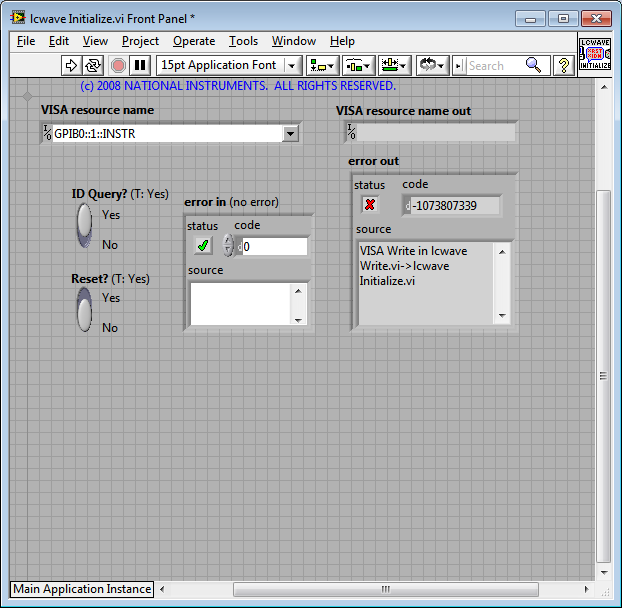Click horizontal scroll-right arrow
Image resolution: width=622 pixels, height=608 pixels.
pos(586,589)
